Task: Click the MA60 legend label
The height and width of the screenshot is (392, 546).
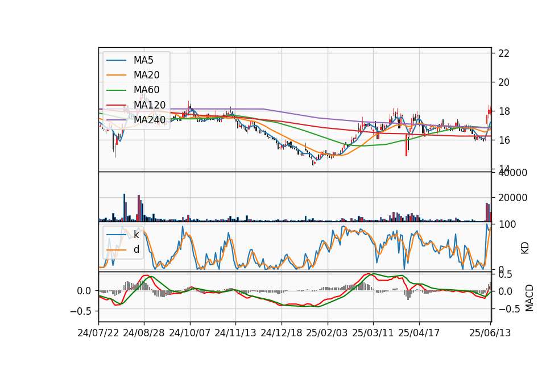Action: point(146,90)
